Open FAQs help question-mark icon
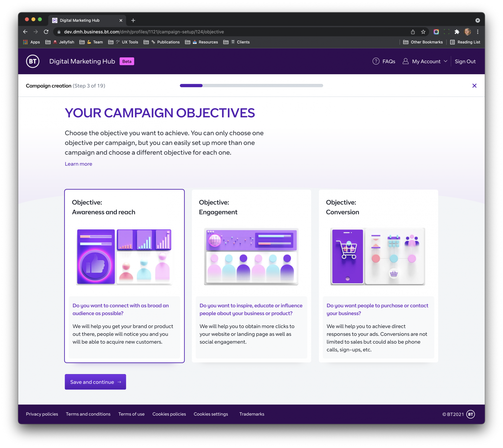The width and height of the screenshot is (503, 448). [376, 61]
